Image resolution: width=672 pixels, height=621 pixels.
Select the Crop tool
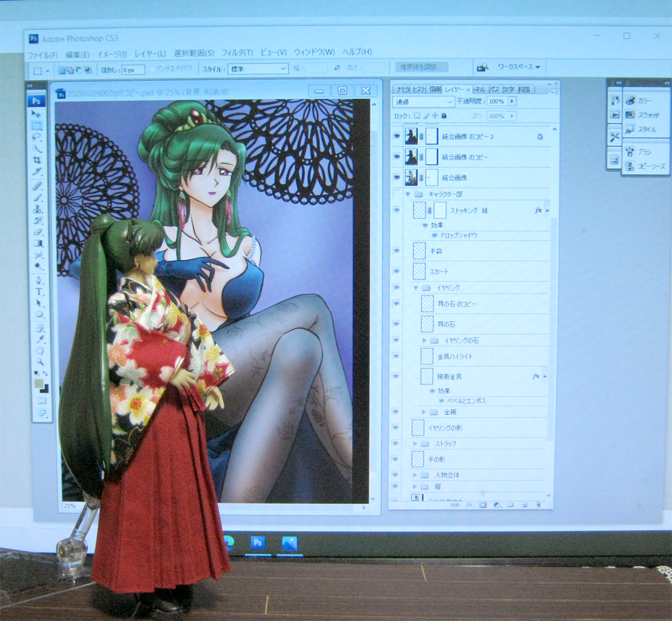[x=37, y=160]
